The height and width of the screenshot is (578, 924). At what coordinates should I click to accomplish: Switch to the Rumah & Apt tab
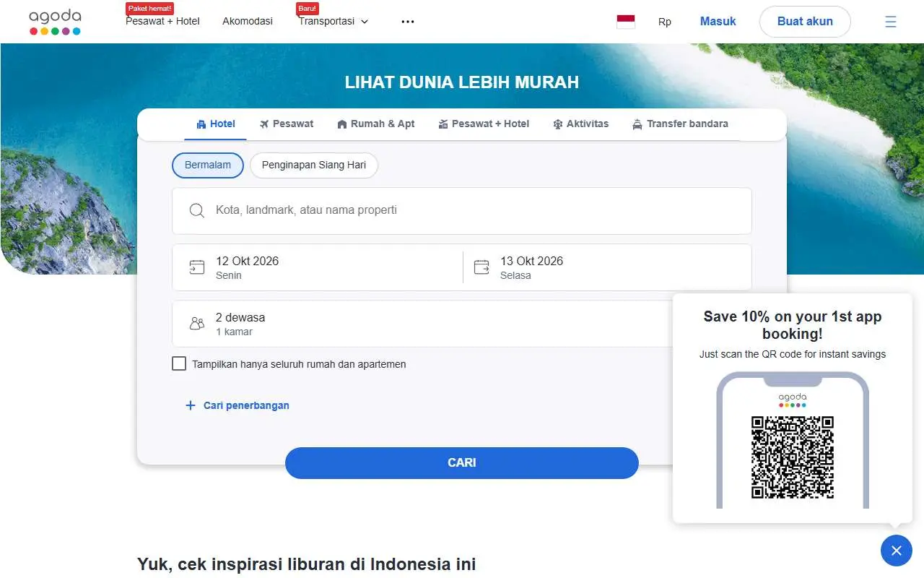pos(376,124)
